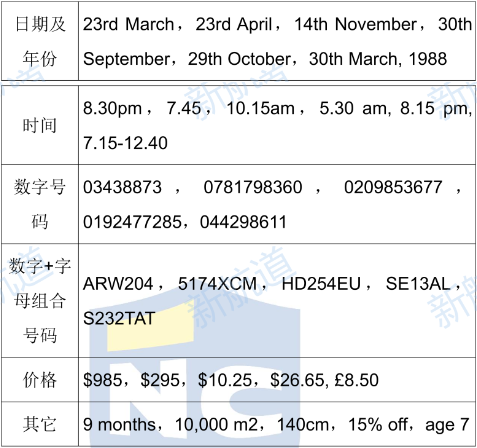Select the time range 7.15-12.40
Image resolution: width=477 pixels, height=448 pixels.
point(125,143)
